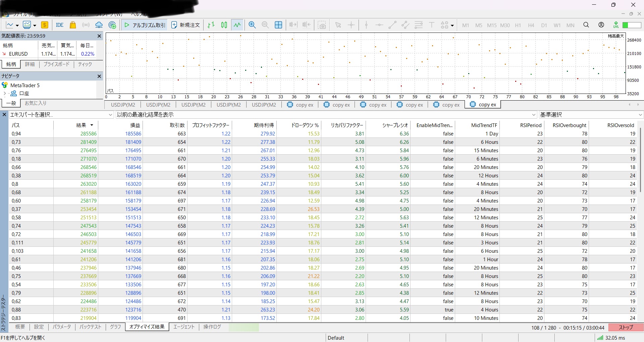Stop optimization with ストップ button

[x=626, y=328]
